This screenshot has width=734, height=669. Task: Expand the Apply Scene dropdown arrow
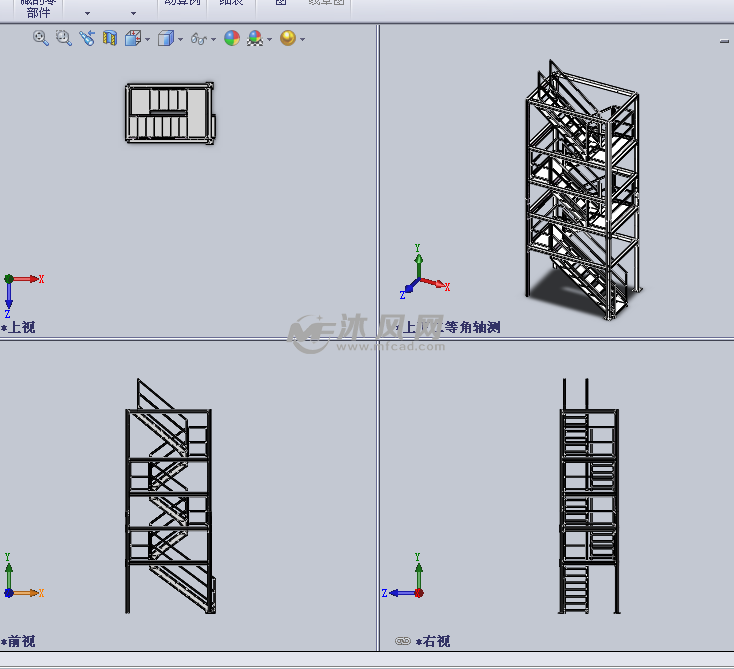coord(269,40)
